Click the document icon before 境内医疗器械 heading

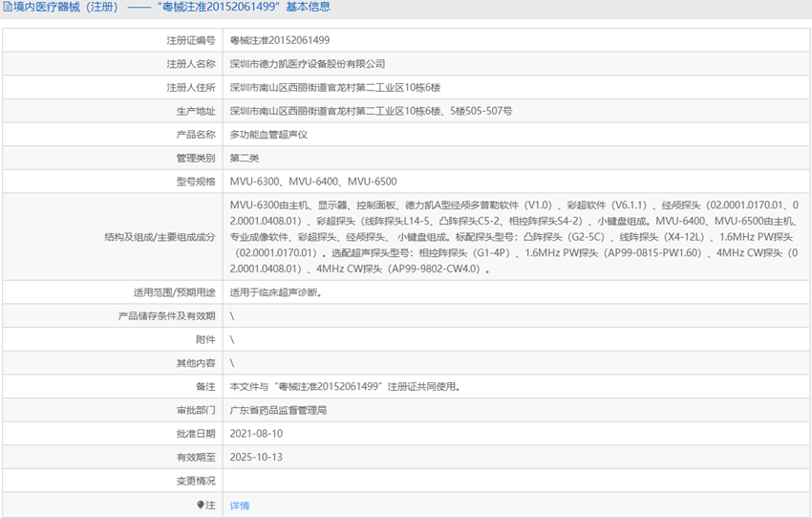(x=7, y=8)
